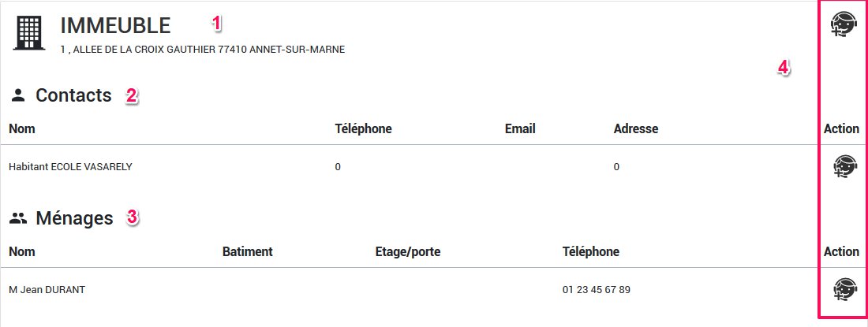The height and width of the screenshot is (327, 868).
Task: Click the Contacts section heading
Action: tap(73, 95)
